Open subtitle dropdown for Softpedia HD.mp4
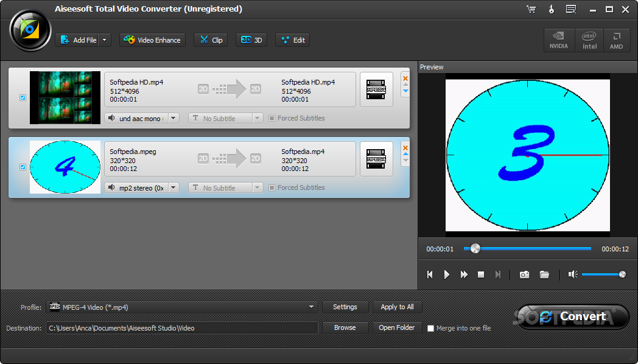This screenshot has width=638, height=364. (257, 118)
